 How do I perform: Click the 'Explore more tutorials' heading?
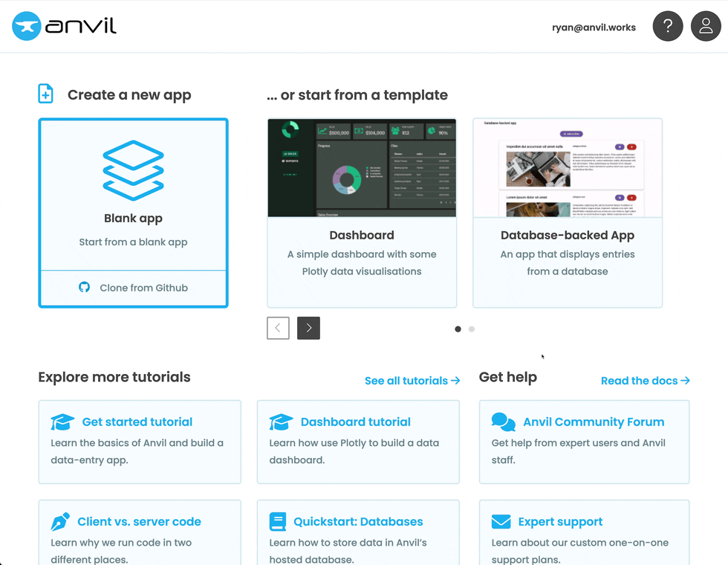point(114,377)
